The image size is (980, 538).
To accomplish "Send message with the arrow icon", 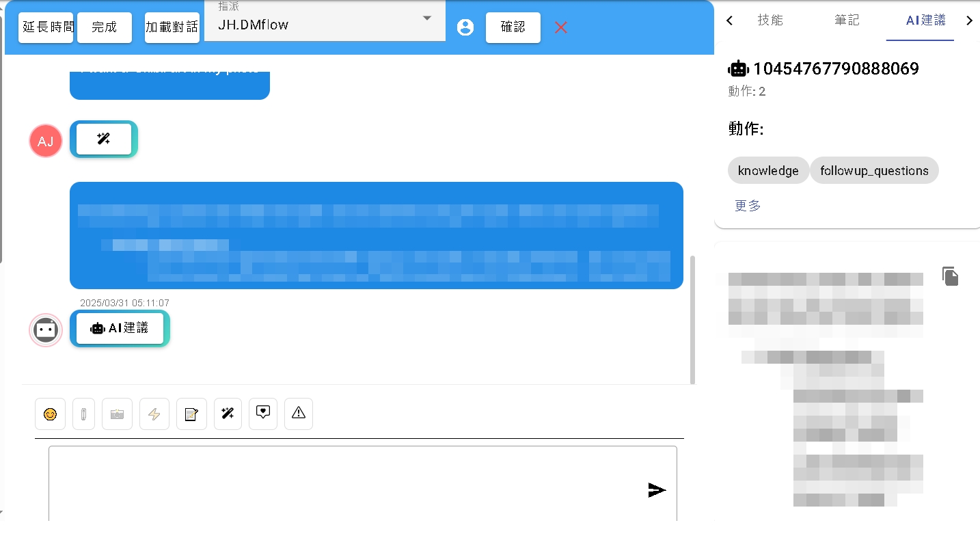I will (x=657, y=489).
